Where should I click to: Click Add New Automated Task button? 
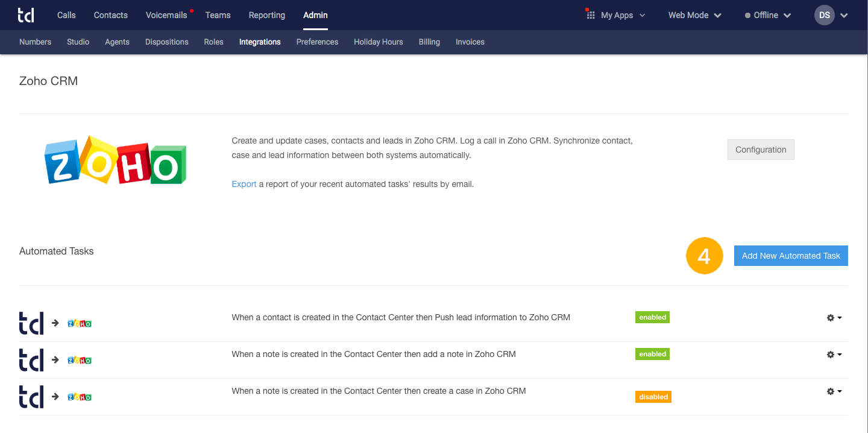[x=791, y=256]
